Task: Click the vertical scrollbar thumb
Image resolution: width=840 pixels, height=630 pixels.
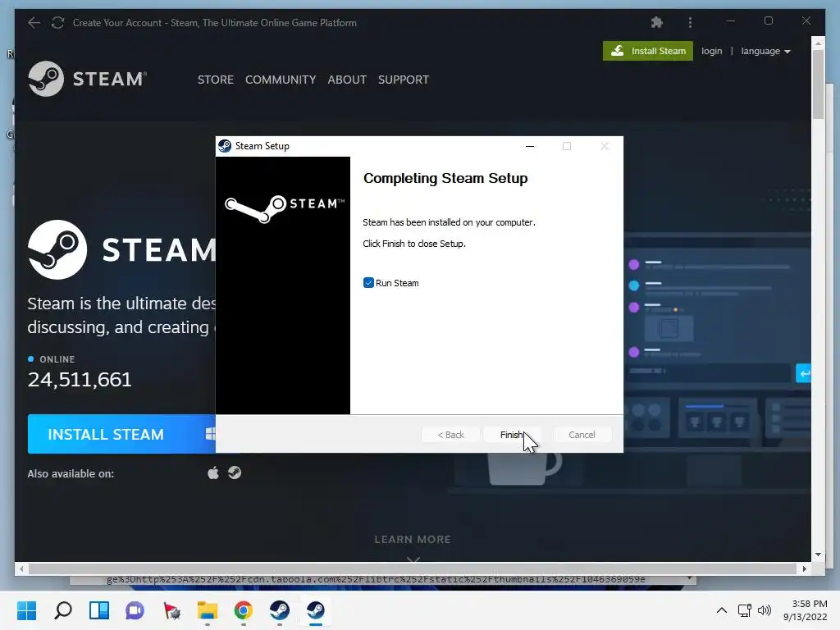Action: [x=818, y=84]
